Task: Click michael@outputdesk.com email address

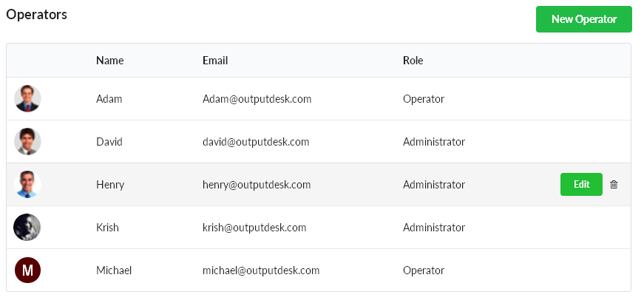Action: [261, 270]
